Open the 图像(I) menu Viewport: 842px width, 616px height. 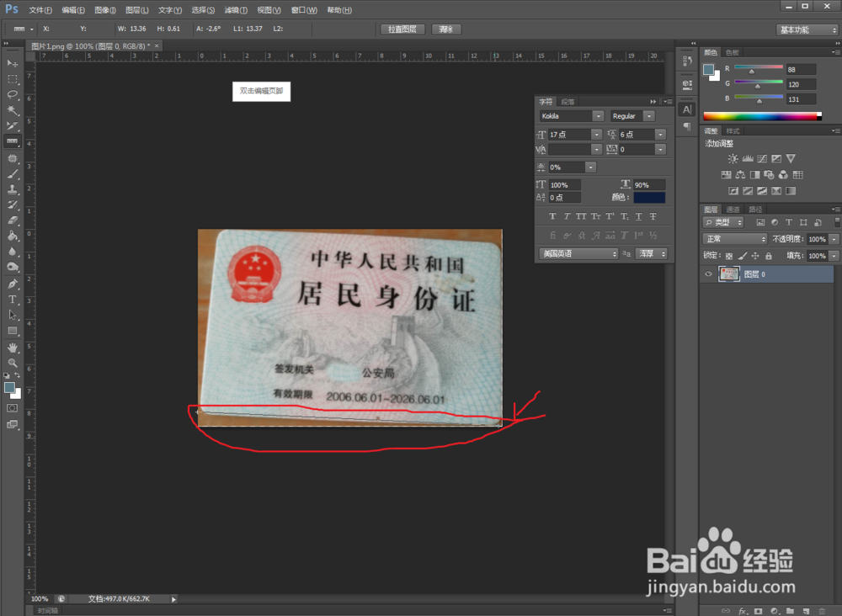pos(105,10)
